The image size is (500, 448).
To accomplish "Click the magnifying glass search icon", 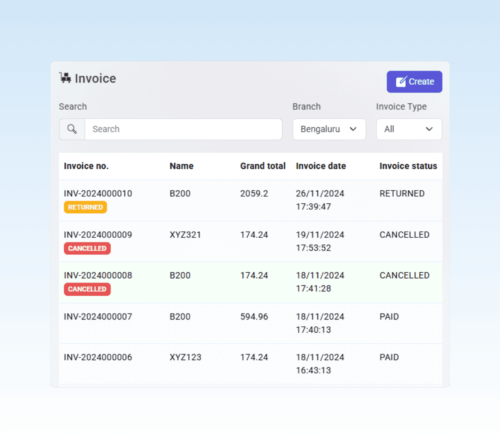I will (x=72, y=129).
